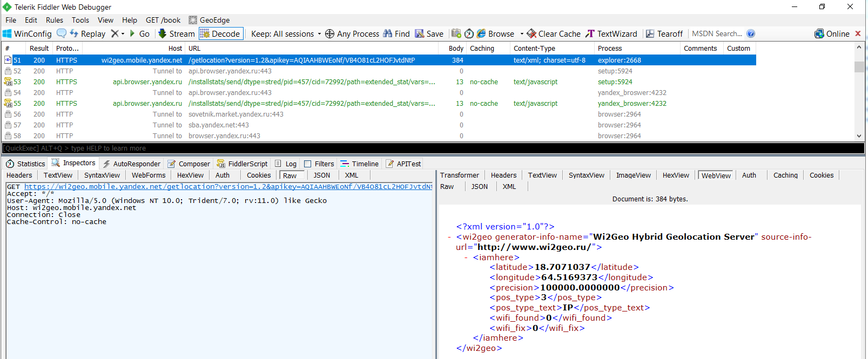Click the session list vertical scrollbar thumb
868x359 pixels.
point(859,67)
